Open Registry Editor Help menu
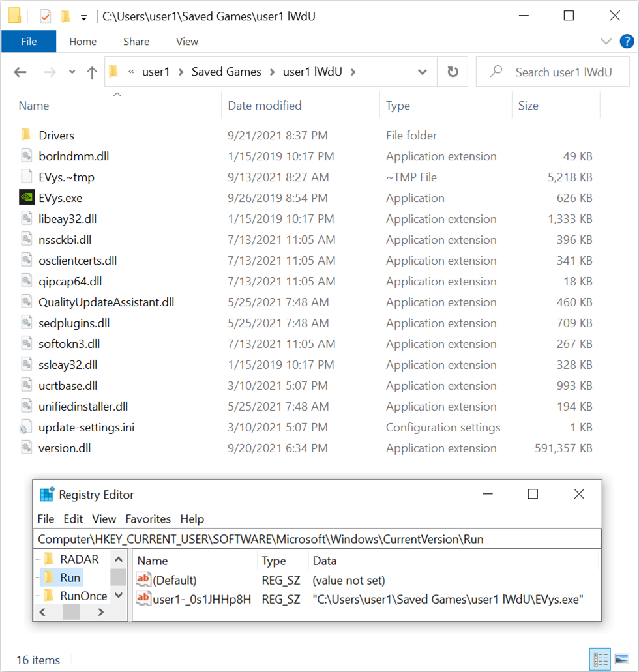The width and height of the screenshot is (639, 672). pyautogui.click(x=192, y=519)
